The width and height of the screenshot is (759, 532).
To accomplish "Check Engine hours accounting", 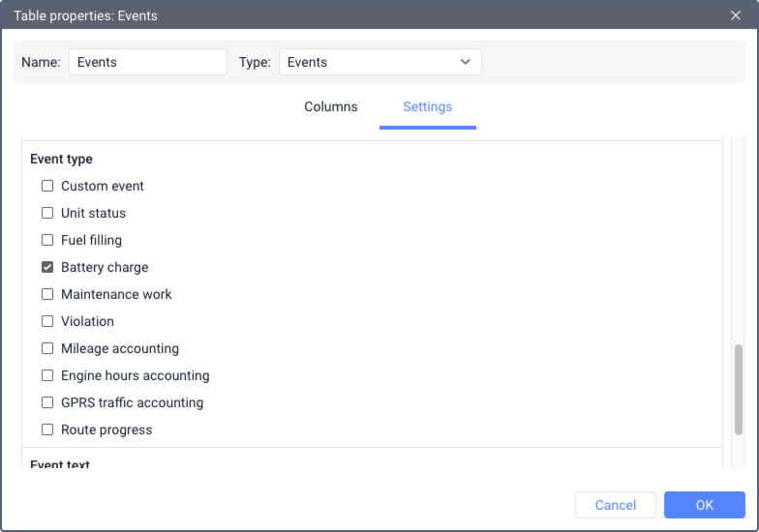I will point(47,375).
